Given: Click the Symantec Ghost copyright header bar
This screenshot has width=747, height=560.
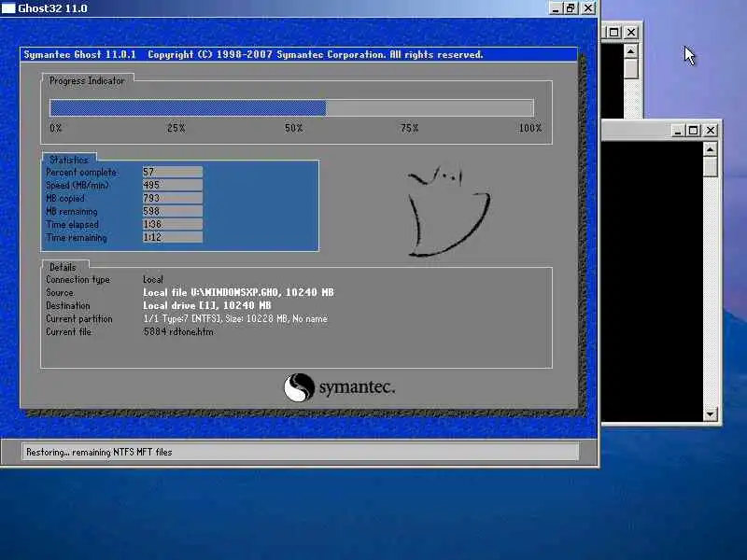Looking at the screenshot, I should tap(299, 54).
